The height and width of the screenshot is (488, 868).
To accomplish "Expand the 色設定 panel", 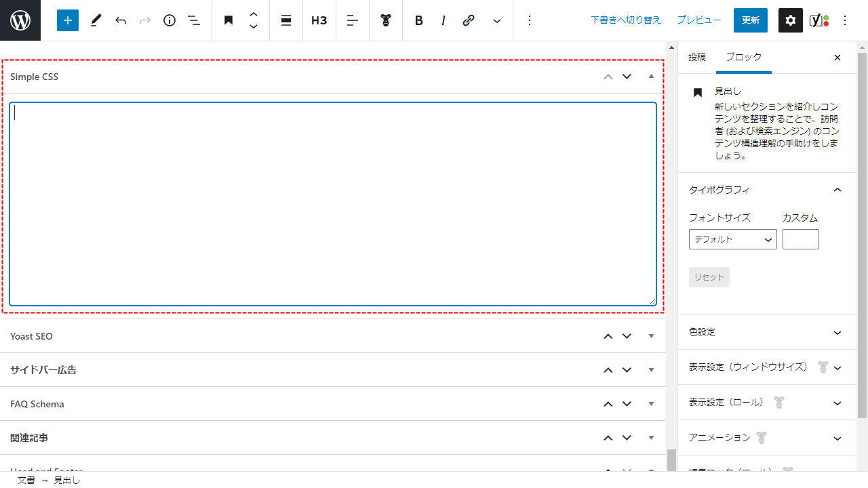I will tap(767, 332).
